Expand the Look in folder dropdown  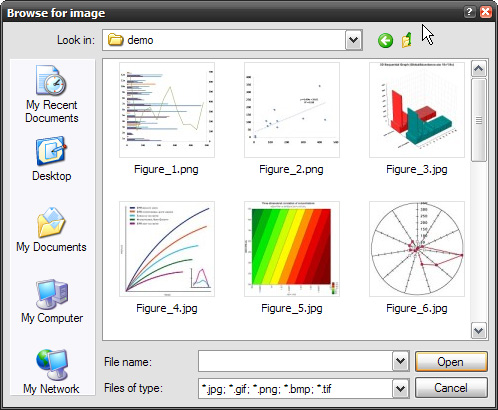click(x=353, y=40)
